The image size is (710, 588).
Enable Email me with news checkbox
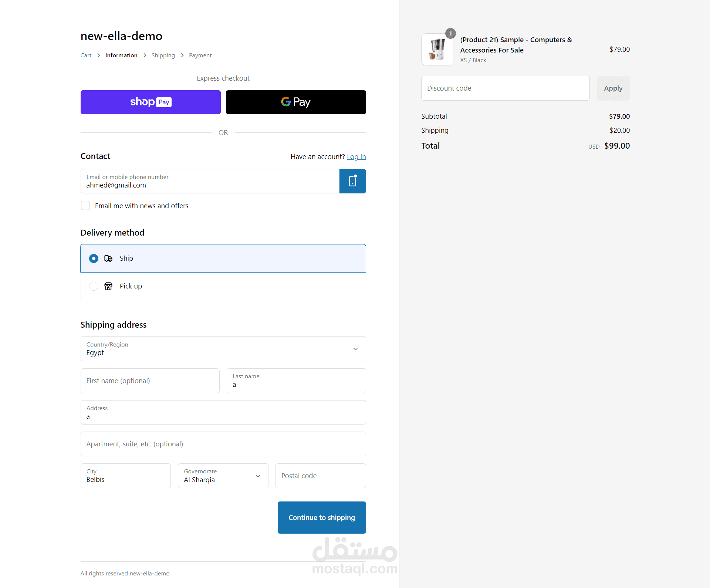pos(85,206)
